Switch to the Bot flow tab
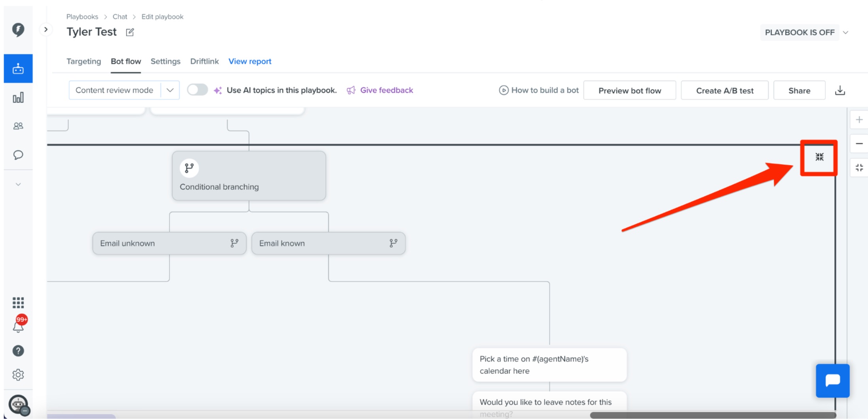 (126, 61)
